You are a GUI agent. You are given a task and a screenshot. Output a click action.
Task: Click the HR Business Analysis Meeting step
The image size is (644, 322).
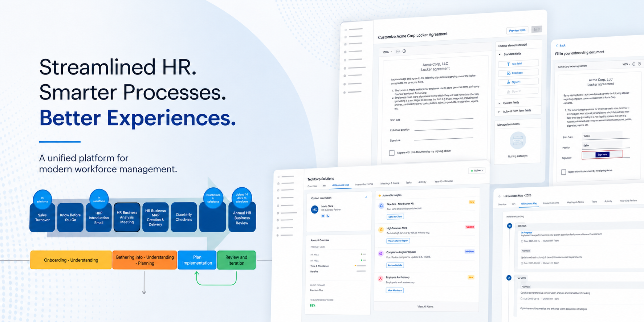127,217
